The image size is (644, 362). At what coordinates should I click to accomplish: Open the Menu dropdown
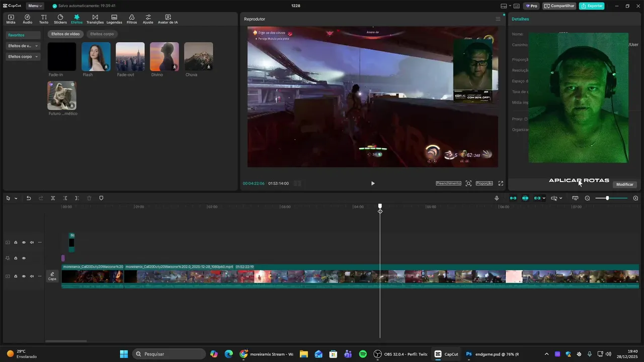35,6
